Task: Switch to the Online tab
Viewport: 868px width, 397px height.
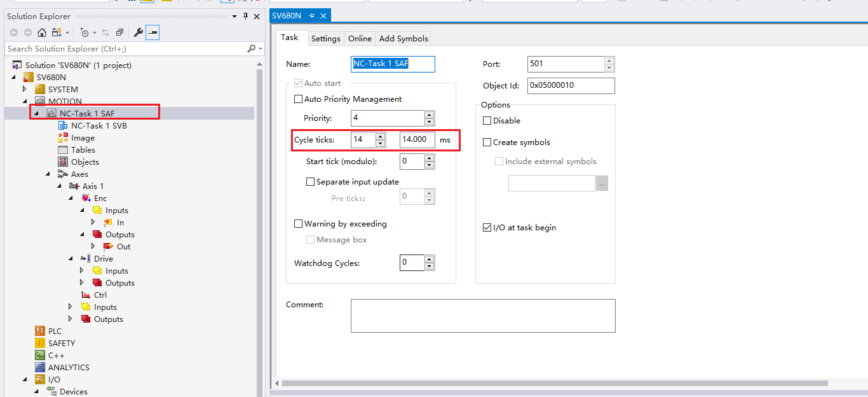Action: [x=360, y=39]
